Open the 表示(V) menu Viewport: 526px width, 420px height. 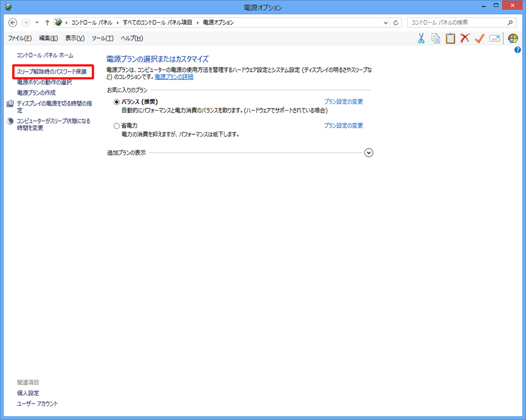click(x=75, y=38)
